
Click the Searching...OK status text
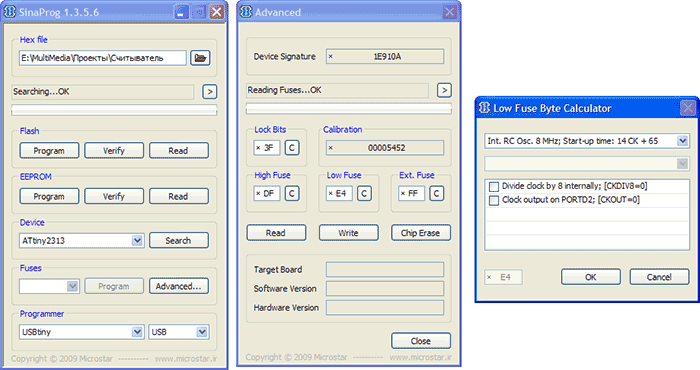point(41,91)
